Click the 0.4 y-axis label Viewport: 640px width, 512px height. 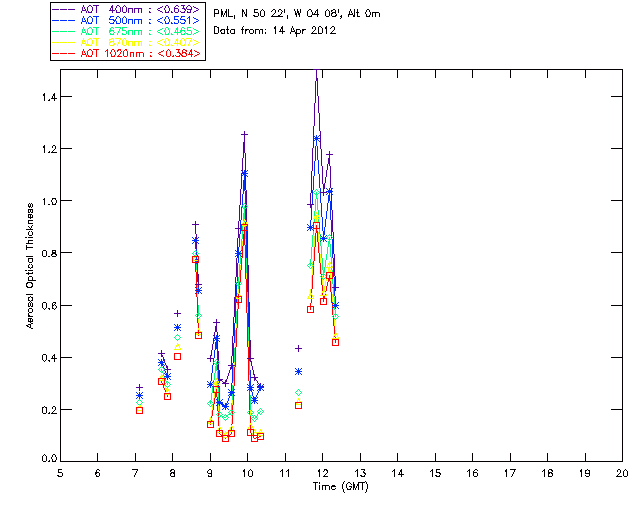pyautogui.click(x=49, y=358)
